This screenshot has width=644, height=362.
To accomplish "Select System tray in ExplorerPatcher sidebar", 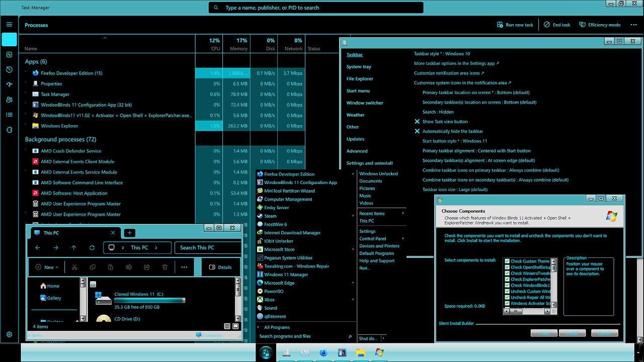I will 359,67.
